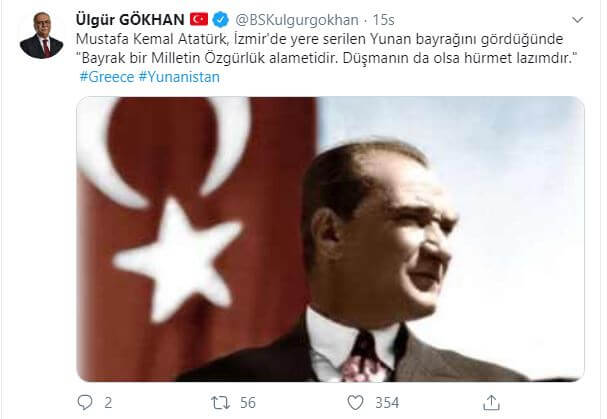607x419 pixels.
Task: Open the #Yunanistan hashtag
Action: 179,77
